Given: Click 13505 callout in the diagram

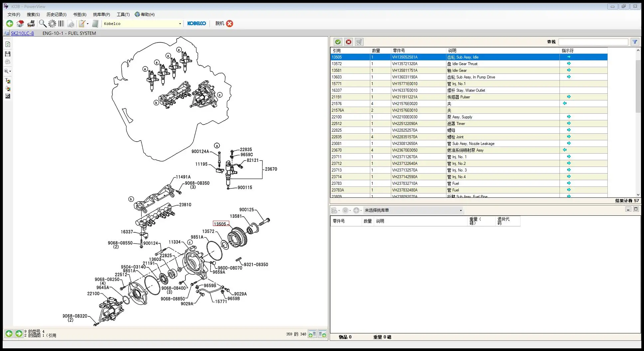Looking at the screenshot, I should [x=220, y=224].
